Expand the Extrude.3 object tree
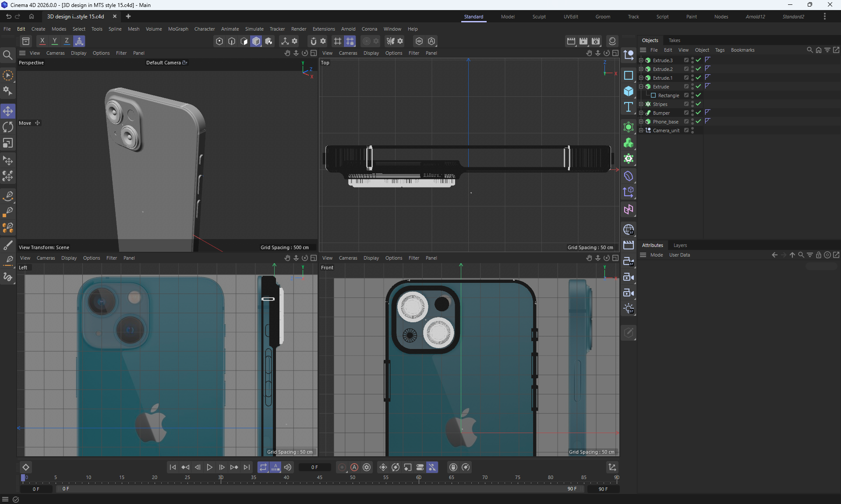This screenshot has height=504, width=841. point(641,60)
